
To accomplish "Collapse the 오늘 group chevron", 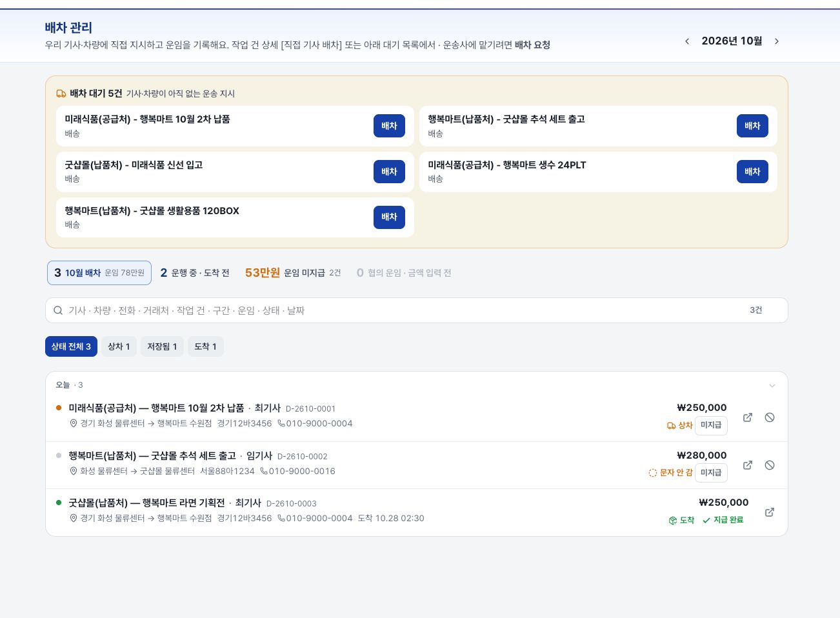I will tap(772, 386).
